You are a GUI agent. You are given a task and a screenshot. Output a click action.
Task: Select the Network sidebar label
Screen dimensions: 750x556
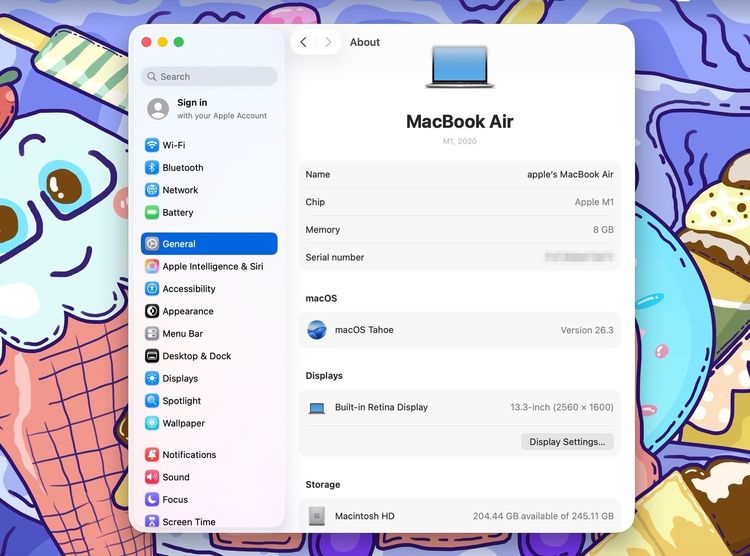180,190
